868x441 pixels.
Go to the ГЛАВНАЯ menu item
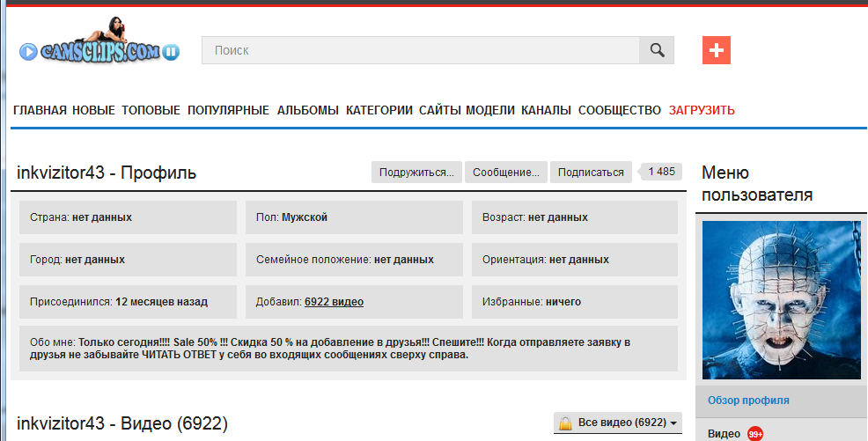pos(40,110)
